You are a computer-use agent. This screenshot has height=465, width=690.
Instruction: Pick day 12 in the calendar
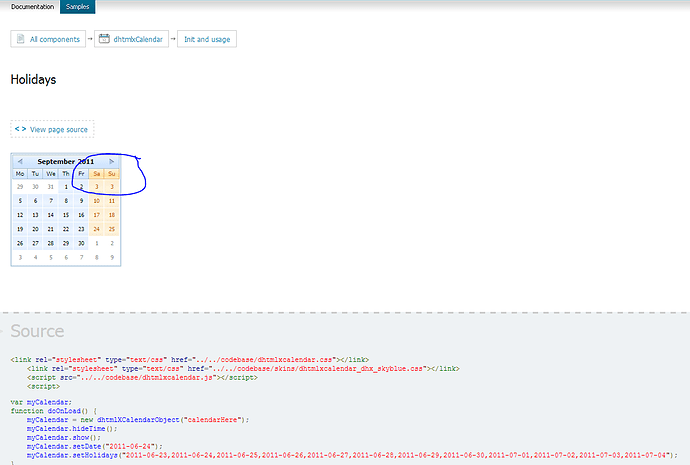coord(20,215)
